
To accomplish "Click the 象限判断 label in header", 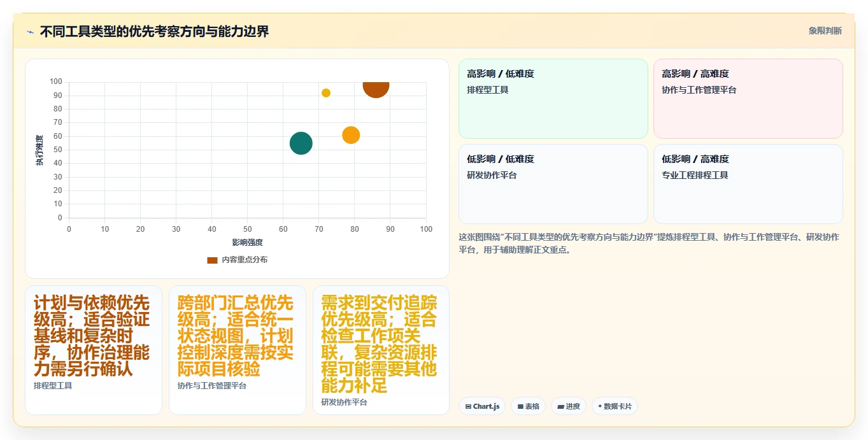I will (825, 31).
